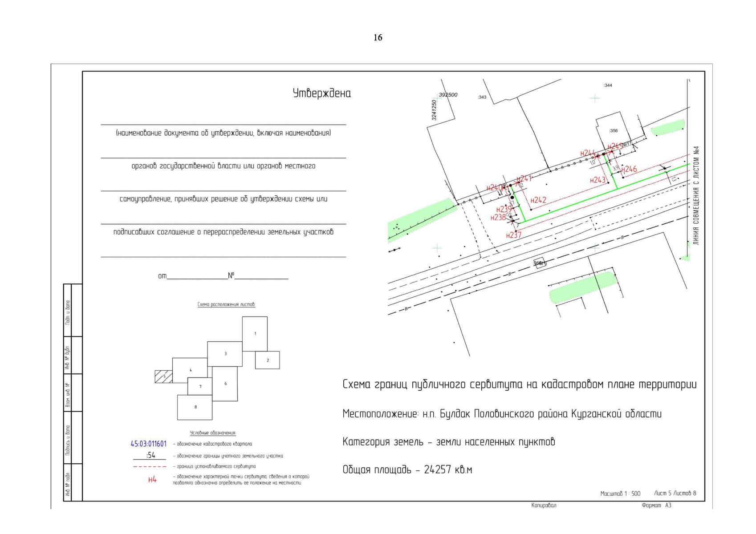Click the blank number field after '№'
The height and width of the screenshot is (534, 756).
261,276
